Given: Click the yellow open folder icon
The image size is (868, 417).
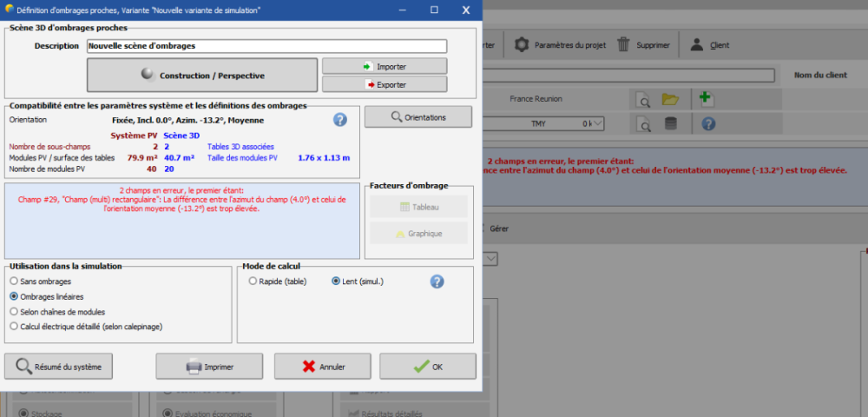Looking at the screenshot, I should tap(669, 99).
